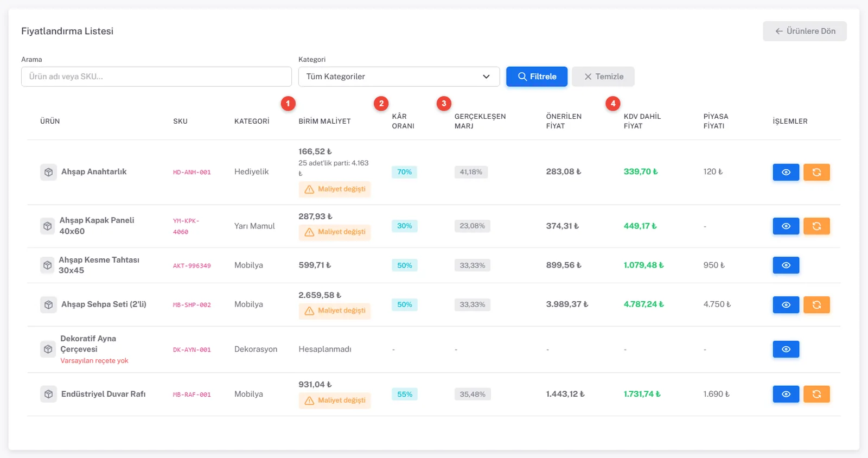The height and width of the screenshot is (458, 868).
Task: Refresh price for Ahşap Kapak Paneli 40x60
Action: 816,226
